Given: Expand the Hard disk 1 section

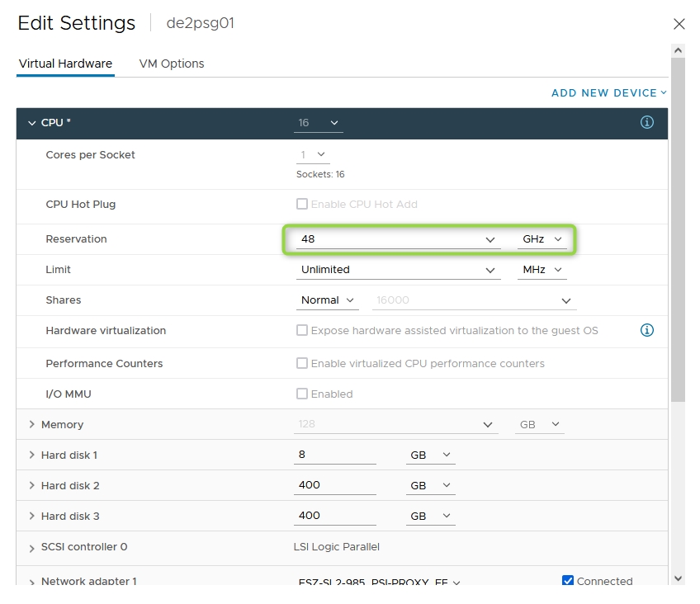Looking at the screenshot, I should click(32, 455).
